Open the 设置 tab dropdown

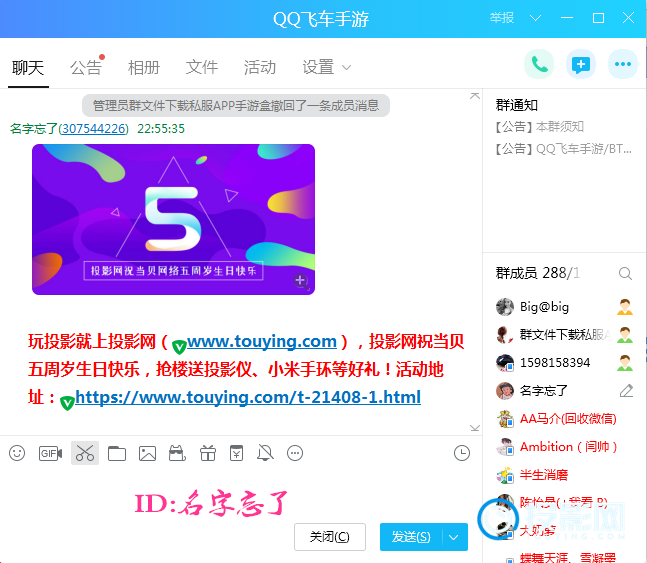(326, 67)
